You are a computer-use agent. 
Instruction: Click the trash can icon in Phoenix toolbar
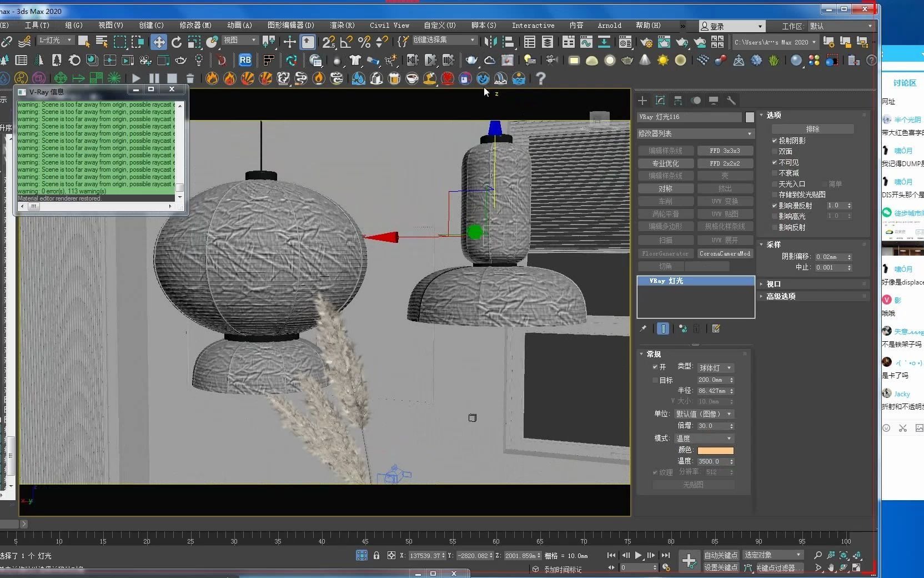pyautogui.click(x=190, y=78)
